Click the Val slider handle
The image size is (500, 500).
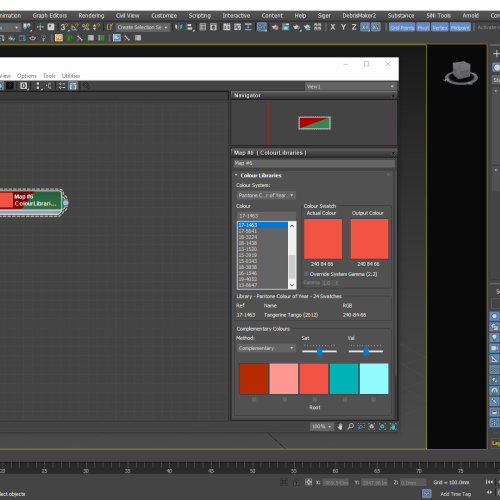(366, 351)
